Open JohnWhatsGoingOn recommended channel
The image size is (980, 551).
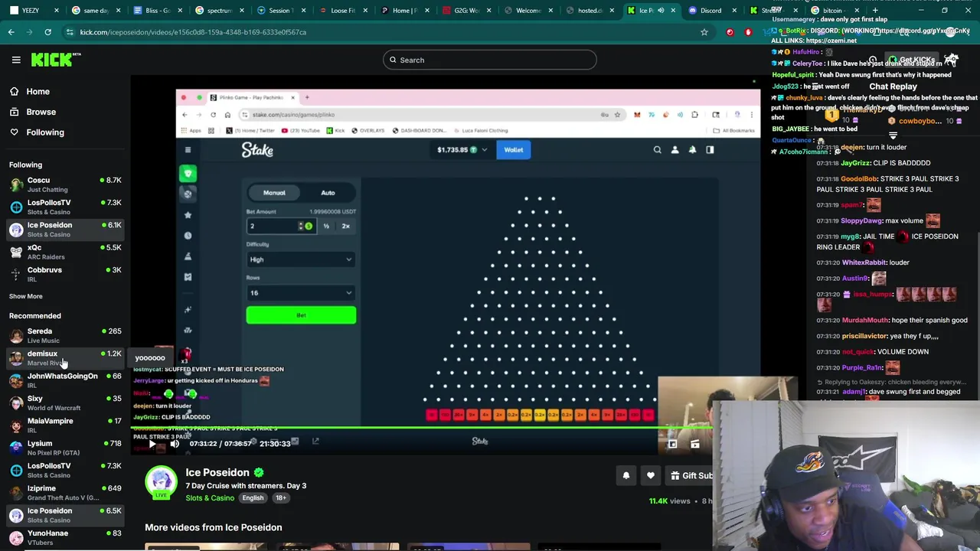(65, 380)
